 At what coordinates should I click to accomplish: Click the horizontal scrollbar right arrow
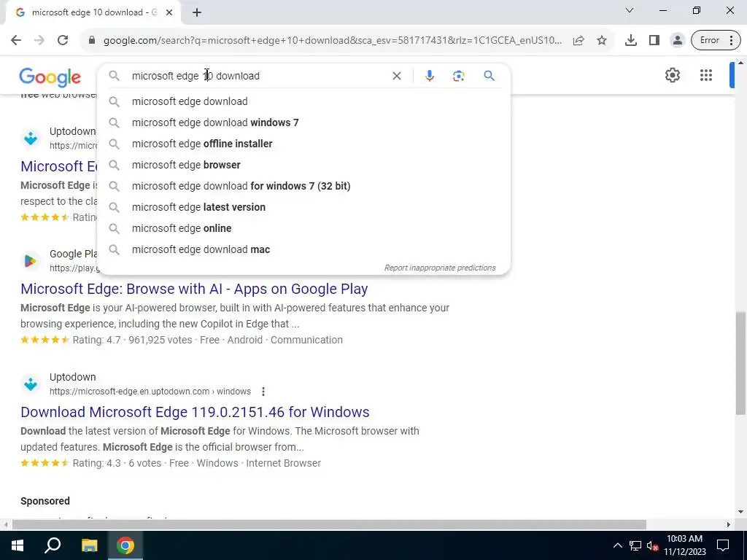point(729,525)
